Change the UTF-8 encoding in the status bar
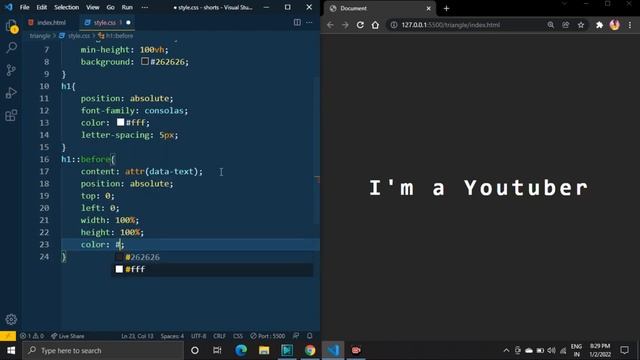640x360 pixels. point(199,336)
